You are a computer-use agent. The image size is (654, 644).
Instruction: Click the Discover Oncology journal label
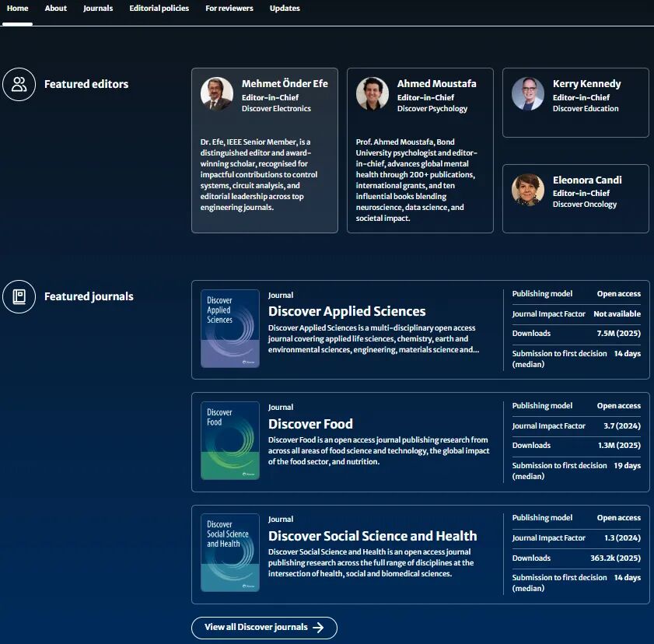(585, 205)
